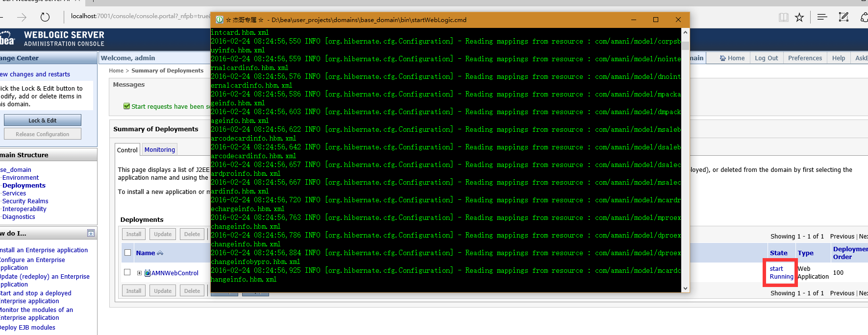The width and height of the screenshot is (868, 335).
Task: Click the browser refresh icon
Action: (45, 17)
